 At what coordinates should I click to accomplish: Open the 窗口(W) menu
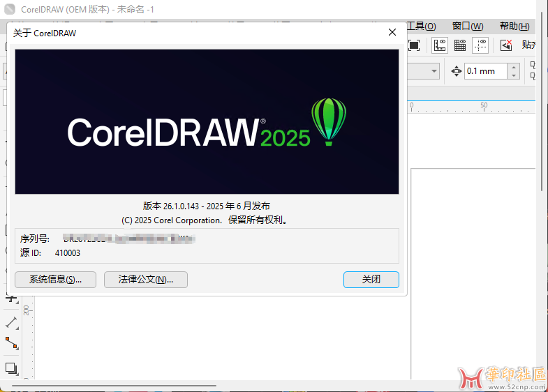tap(468, 27)
